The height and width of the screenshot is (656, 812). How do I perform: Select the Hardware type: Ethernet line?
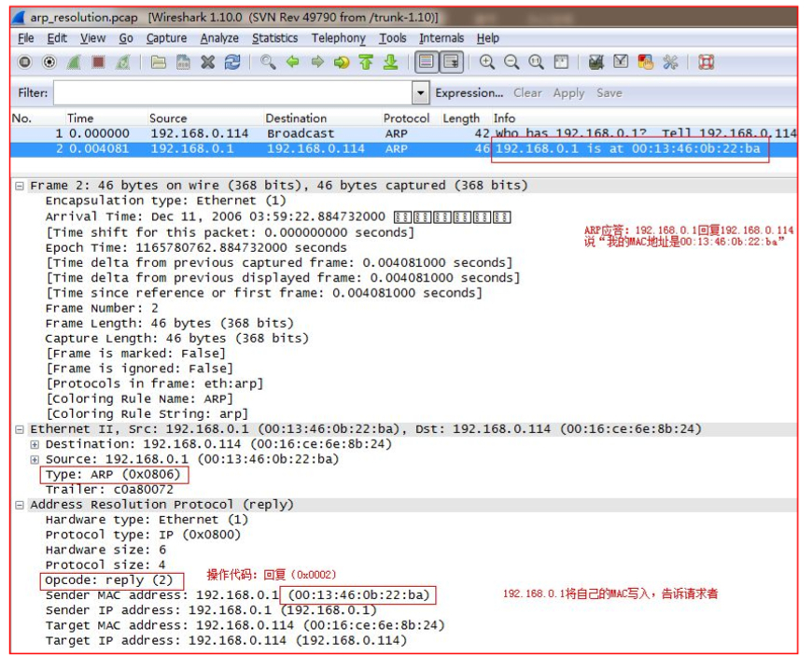147,520
